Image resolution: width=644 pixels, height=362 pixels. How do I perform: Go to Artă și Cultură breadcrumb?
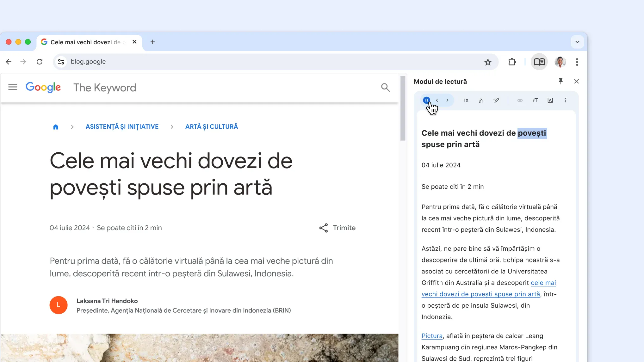211,127
